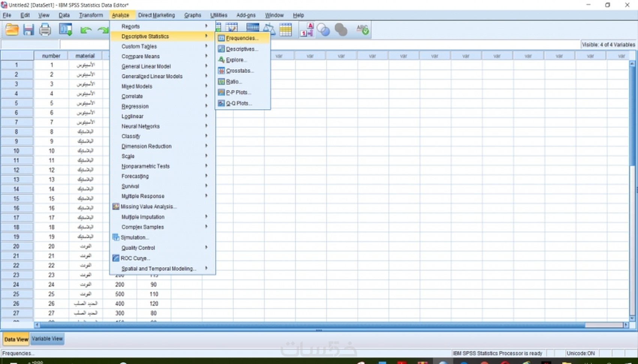Screen dimensions: 638x364
Task: Expand the Custom Tables submenu
Action: 162,47
